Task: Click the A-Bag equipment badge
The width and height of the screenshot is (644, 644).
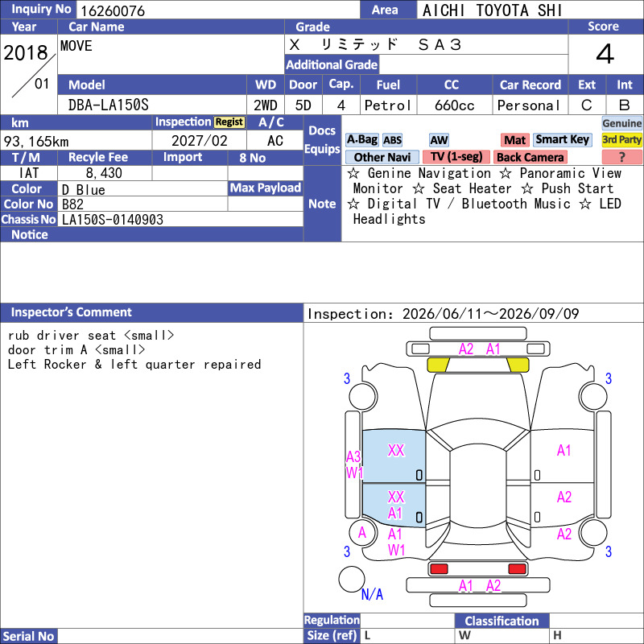Action: pyautogui.click(x=361, y=140)
